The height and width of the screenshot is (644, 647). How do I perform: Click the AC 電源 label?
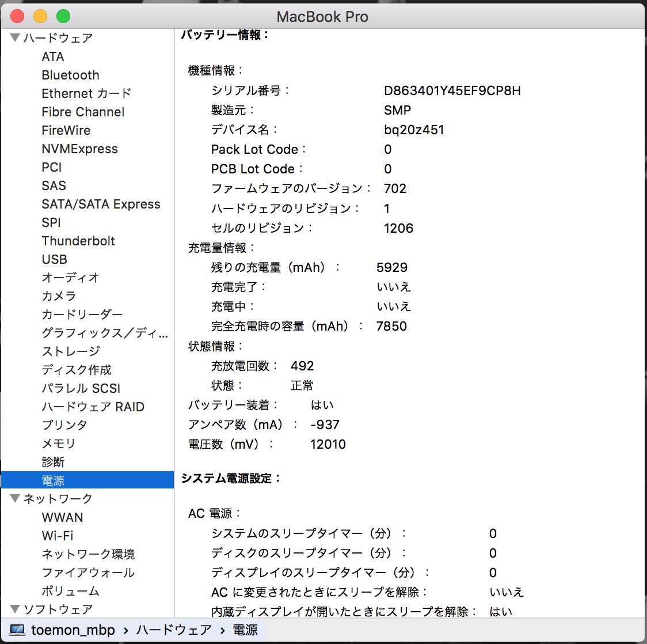tap(215, 513)
